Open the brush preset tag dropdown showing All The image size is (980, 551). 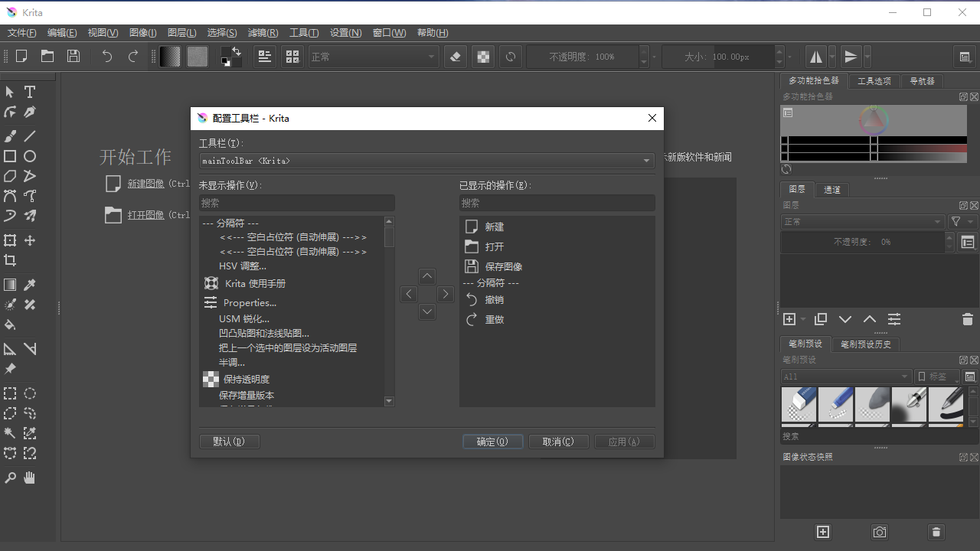(844, 377)
